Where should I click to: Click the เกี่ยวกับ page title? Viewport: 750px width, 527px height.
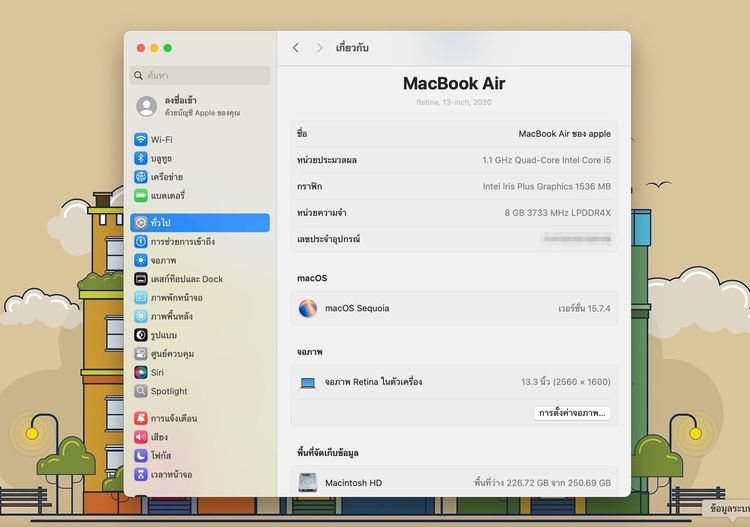tap(352, 47)
